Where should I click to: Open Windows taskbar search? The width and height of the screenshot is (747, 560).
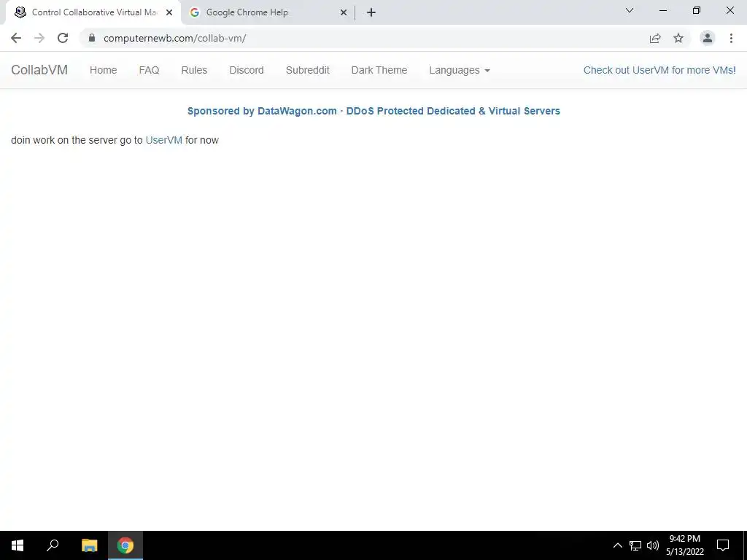53,545
